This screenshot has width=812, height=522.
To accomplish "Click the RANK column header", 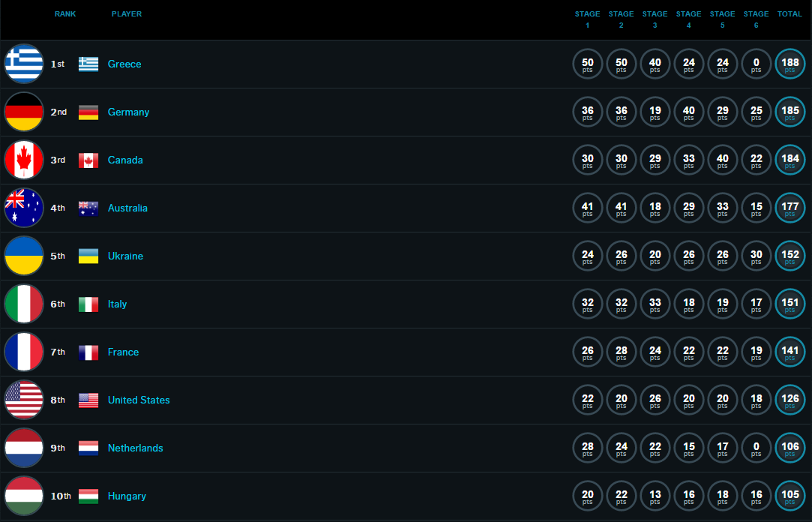I will coord(65,14).
